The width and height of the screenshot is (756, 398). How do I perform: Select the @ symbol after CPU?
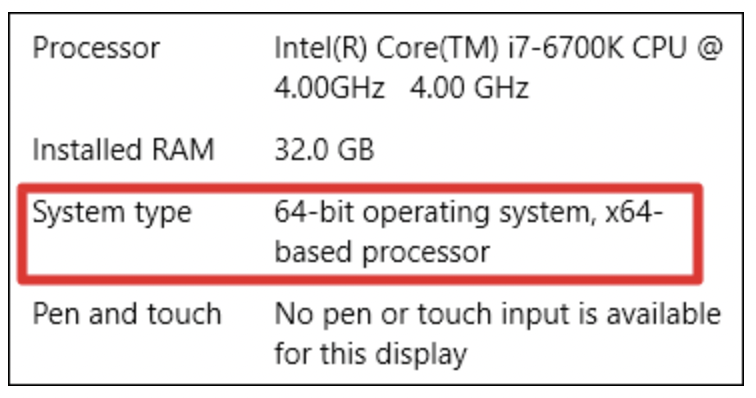(709, 49)
